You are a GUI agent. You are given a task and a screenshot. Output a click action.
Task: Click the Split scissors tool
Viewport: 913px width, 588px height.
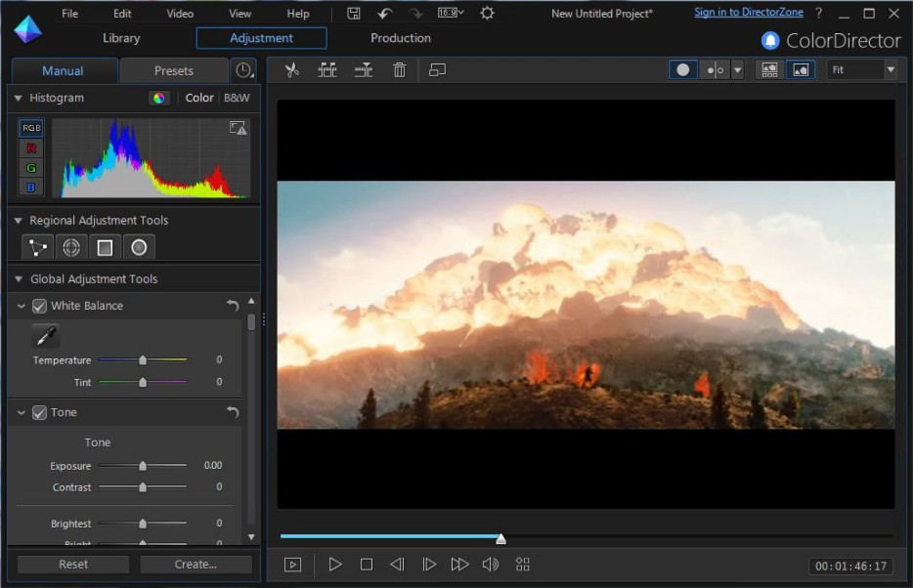point(291,70)
